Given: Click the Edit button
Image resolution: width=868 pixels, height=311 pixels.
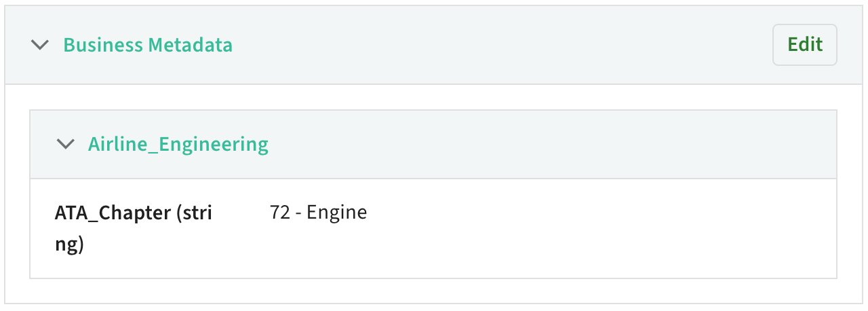Looking at the screenshot, I should point(805,45).
